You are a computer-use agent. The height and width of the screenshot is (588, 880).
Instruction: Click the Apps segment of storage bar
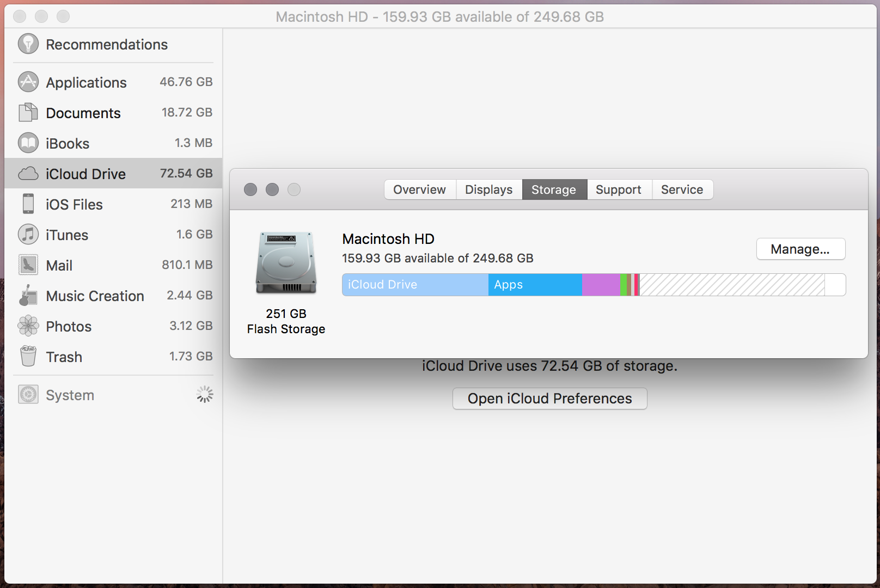pyautogui.click(x=535, y=285)
